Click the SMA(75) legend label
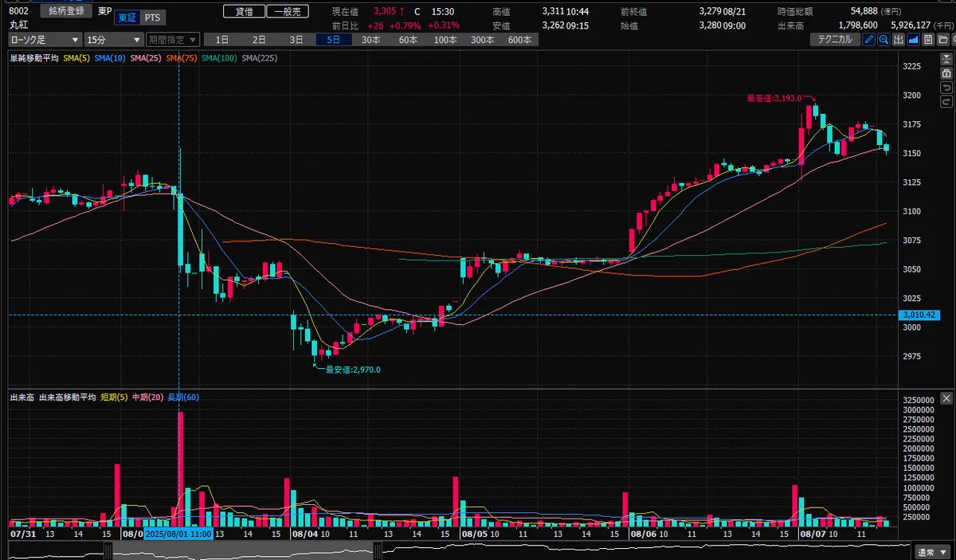This screenshot has height=560, width=956. [182, 58]
